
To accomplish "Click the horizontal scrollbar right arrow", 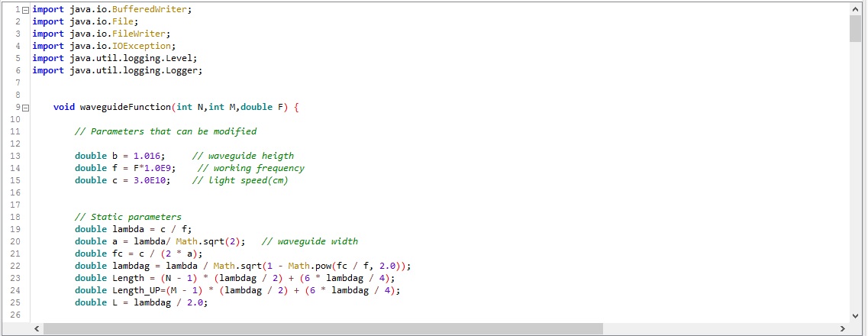I will [x=843, y=328].
